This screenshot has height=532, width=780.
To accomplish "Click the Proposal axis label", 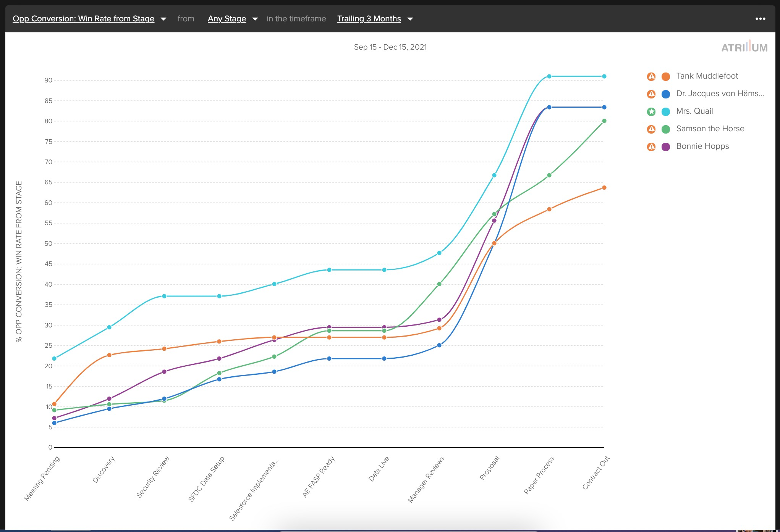I will (x=489, y=468).
